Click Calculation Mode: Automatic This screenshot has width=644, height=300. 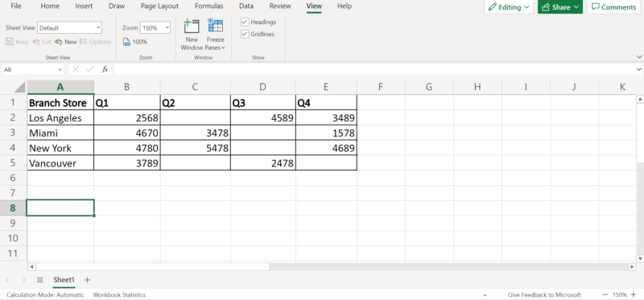pos(45,294)
